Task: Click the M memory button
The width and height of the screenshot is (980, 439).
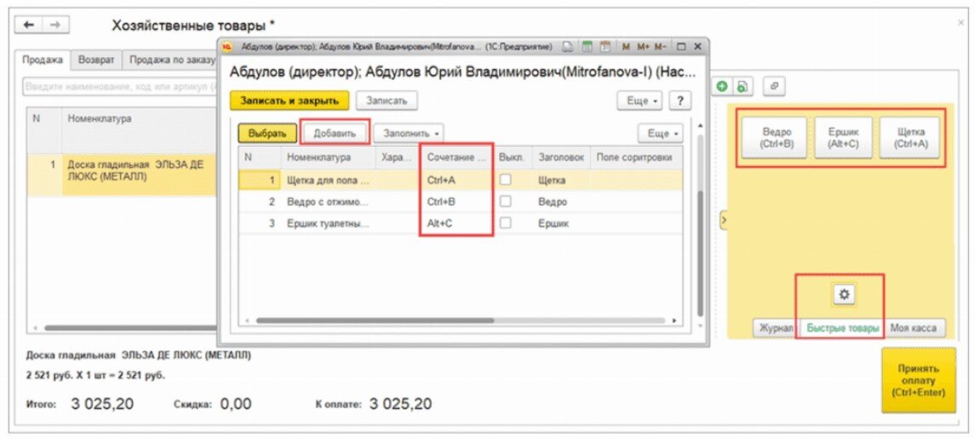Action: 627,46
